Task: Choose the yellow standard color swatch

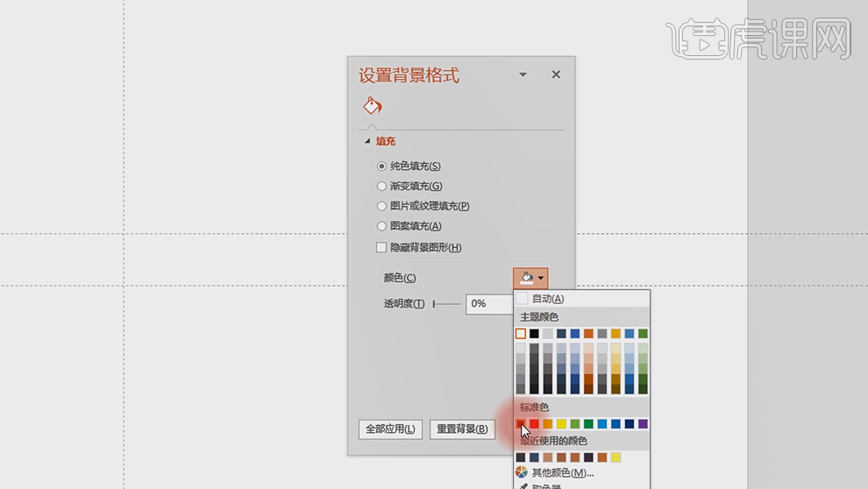Action: (561, 424)
